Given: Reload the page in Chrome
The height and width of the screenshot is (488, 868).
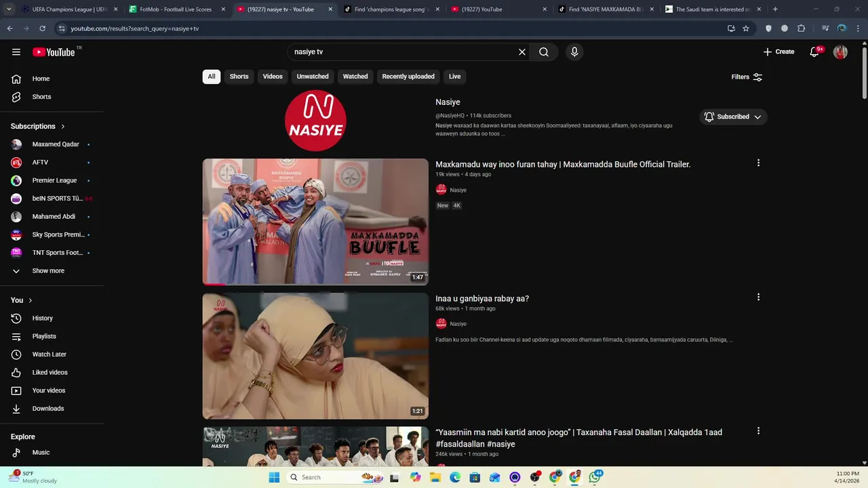Looking at the screenshot, I should click(x=42, y=28).
